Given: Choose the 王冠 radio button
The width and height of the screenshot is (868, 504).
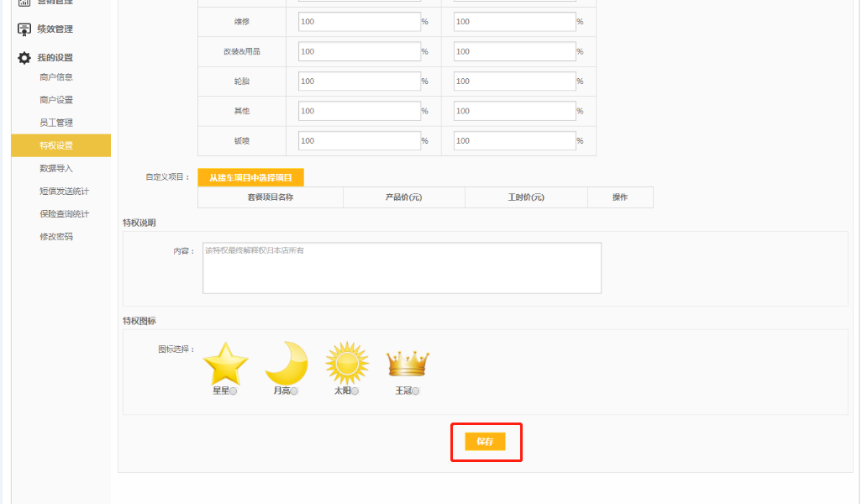Looking at the screenshot, I should [416, 391].
